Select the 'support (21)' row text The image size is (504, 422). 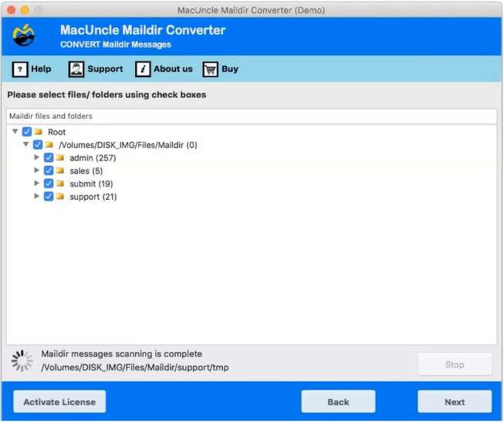[x=93, y=197]
